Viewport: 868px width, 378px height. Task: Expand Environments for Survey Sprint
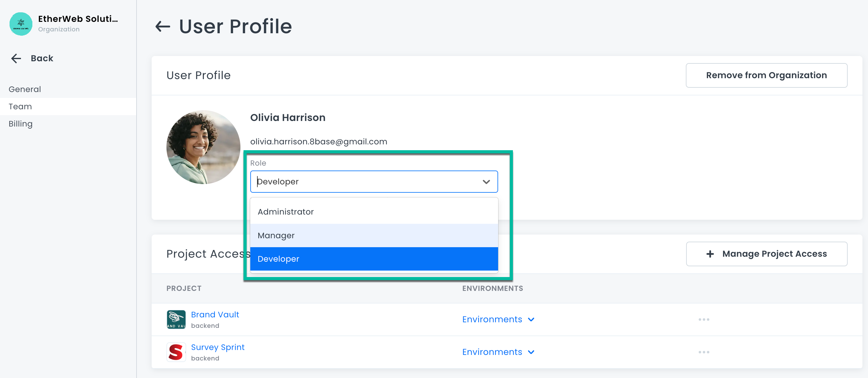[498, 352]
